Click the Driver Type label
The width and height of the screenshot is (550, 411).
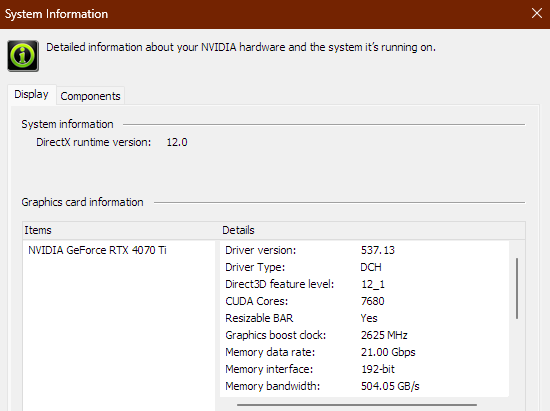click(255, 267)
